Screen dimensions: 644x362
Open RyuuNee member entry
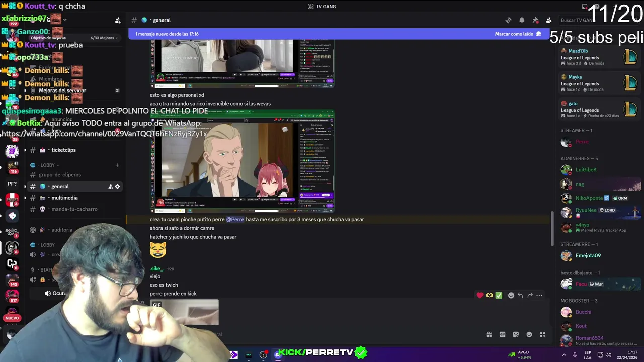pos(599,212)
